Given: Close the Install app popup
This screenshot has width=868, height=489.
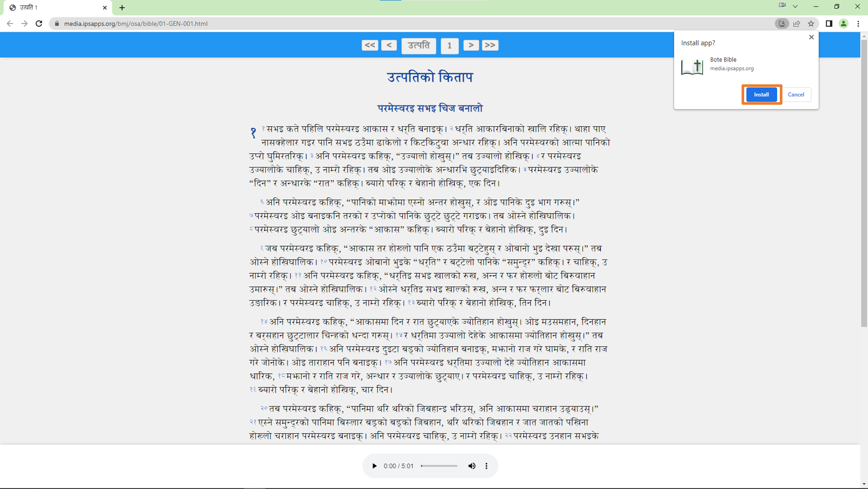Looking at the screenshot, I should click(x=811, y=37).
